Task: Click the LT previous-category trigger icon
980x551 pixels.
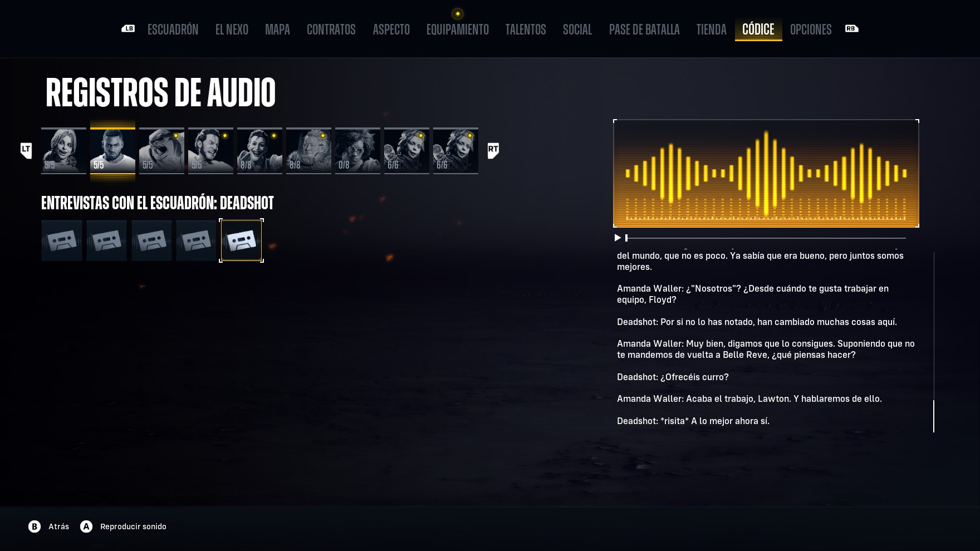Action: (26, 150)
